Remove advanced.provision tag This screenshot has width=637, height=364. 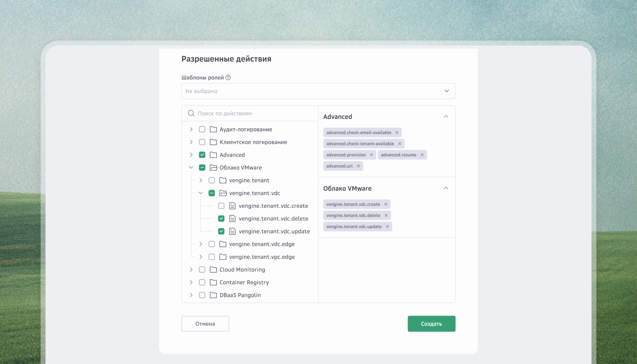coord(372,155)
